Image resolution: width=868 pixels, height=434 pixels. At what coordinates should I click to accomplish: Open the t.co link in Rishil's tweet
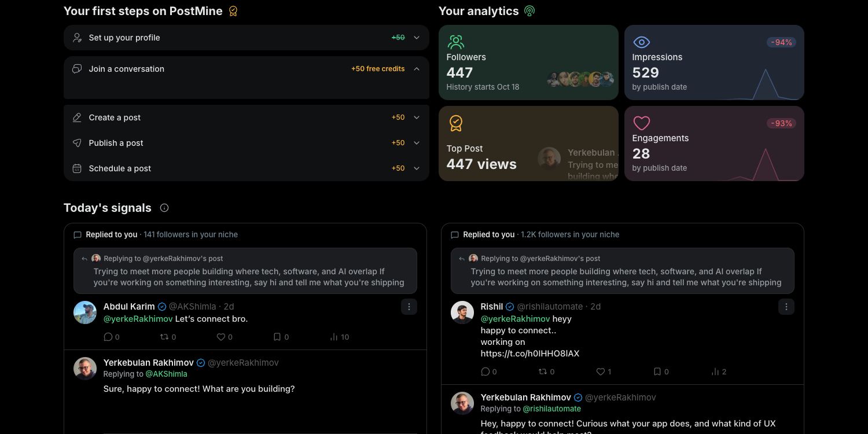pos(530,354)
